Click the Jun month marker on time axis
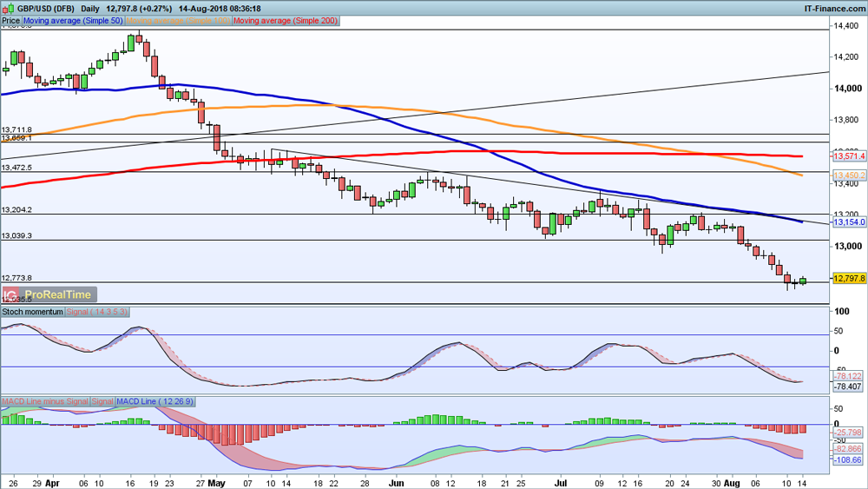This screenshot has height=489, width=868. click(397, 483)
